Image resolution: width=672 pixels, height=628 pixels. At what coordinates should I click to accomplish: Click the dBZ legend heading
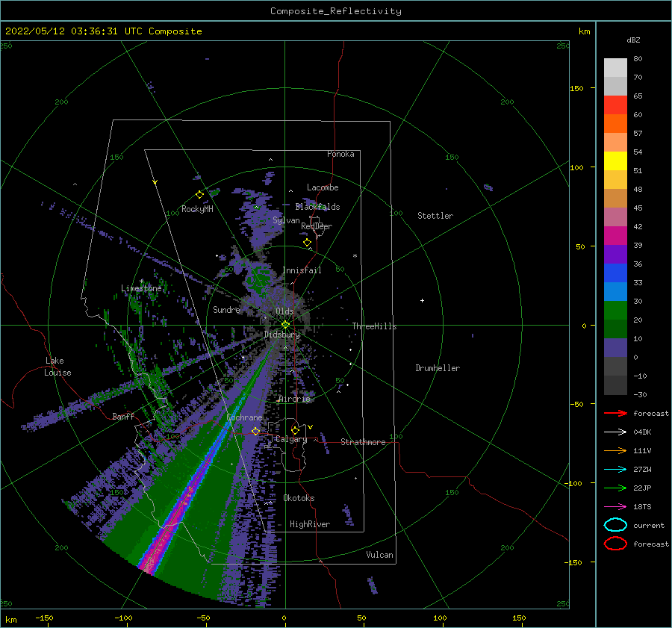[633, 40]
